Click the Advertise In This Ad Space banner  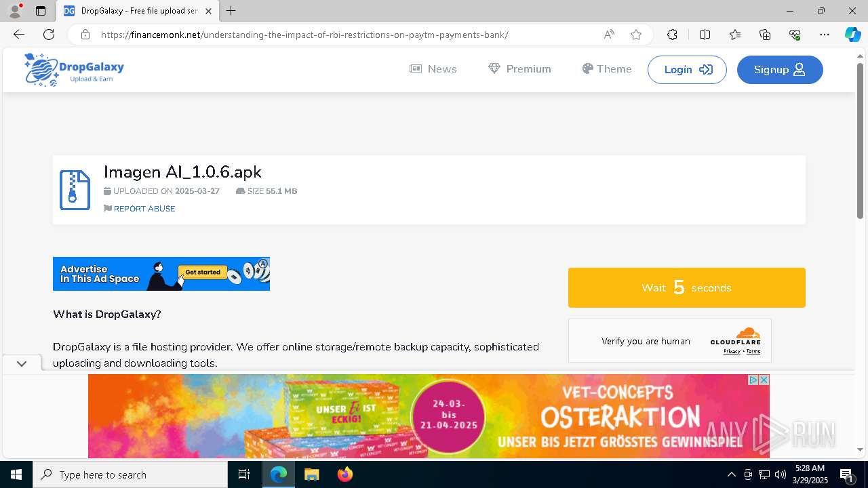[x=161, y=274]
